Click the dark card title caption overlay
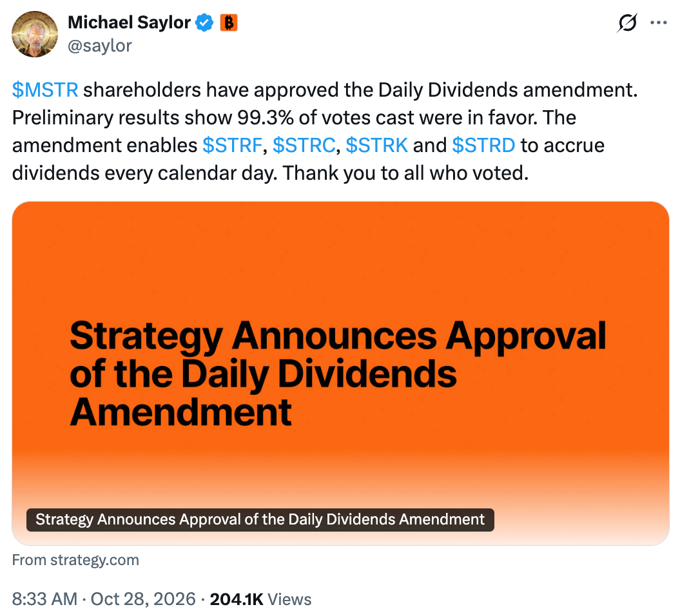680x616 pixels. 260,519
